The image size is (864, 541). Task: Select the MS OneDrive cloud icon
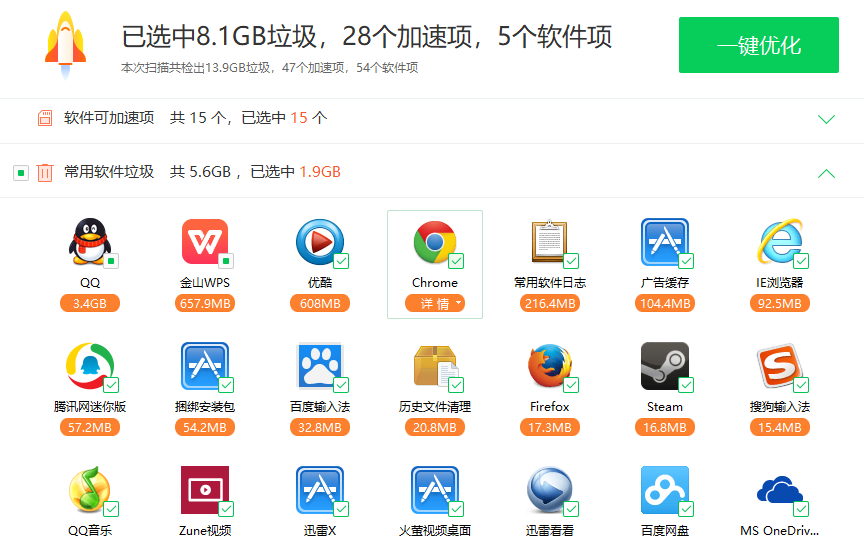point(780,489)
